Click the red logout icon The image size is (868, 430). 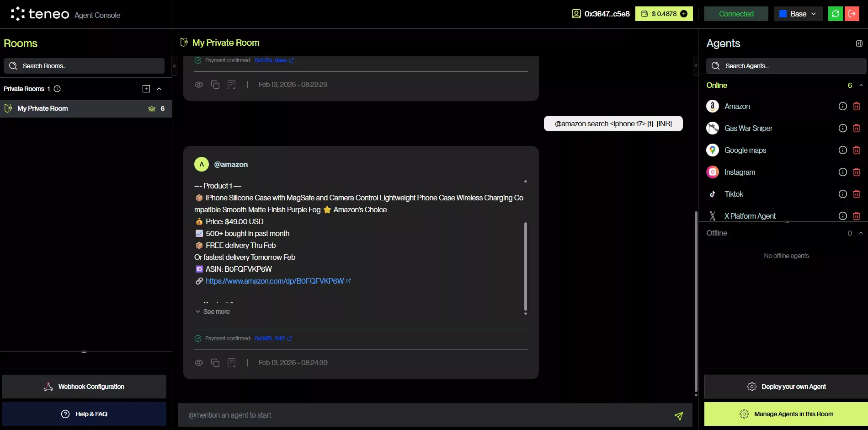coord(852,14)
